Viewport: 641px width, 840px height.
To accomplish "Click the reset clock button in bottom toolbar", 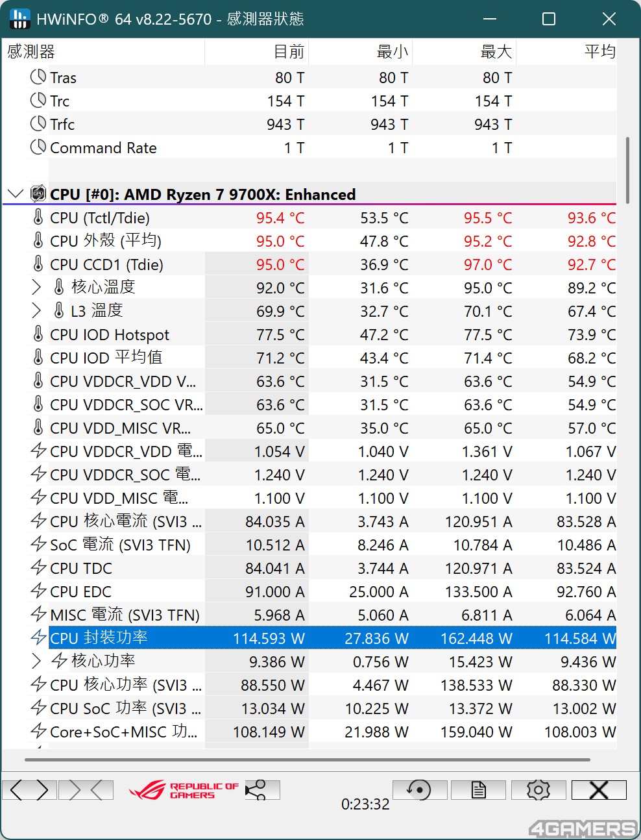I will [420, 789].
